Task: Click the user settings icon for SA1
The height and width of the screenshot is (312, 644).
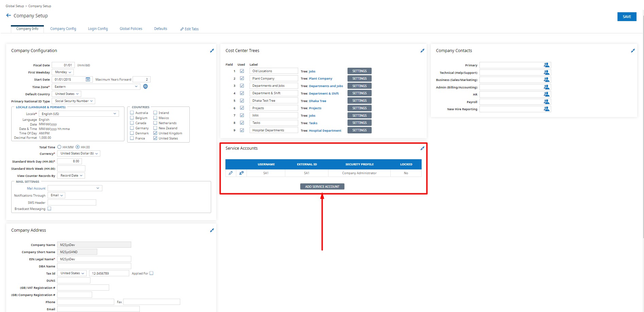Action: (241, 173)
